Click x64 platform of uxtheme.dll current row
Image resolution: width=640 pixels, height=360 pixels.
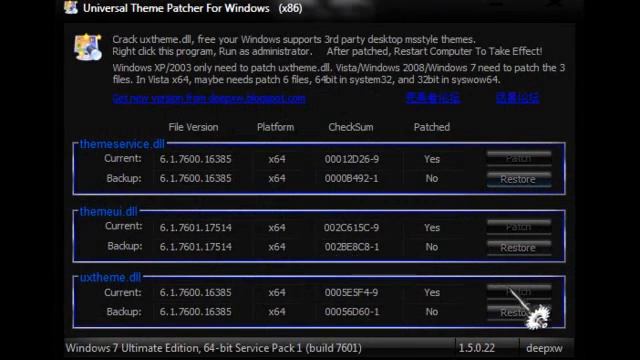point(277,293)
